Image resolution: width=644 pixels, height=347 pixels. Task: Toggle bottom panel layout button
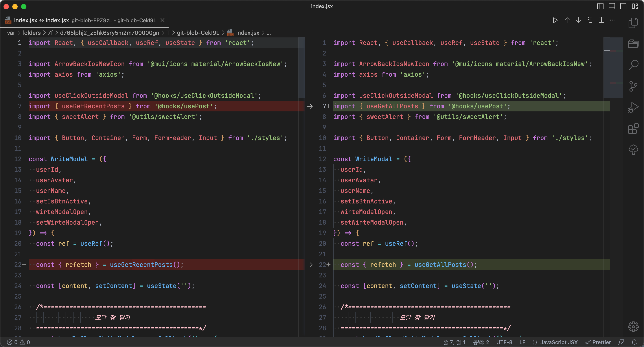click(x=612, y=6)
